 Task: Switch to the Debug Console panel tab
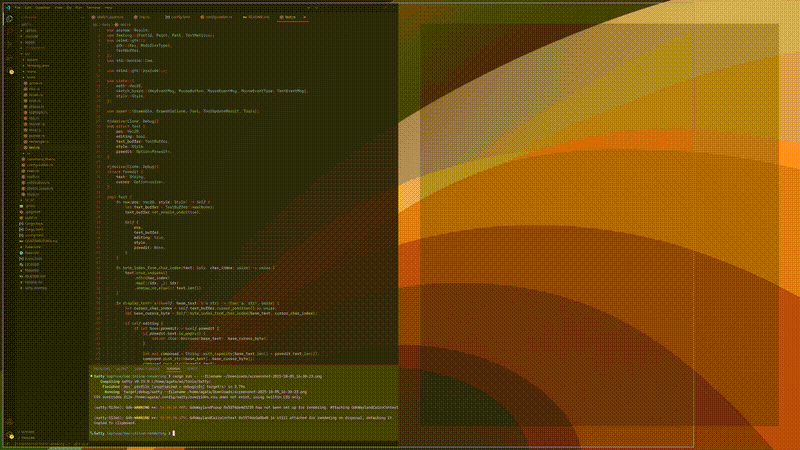[146, 369]
